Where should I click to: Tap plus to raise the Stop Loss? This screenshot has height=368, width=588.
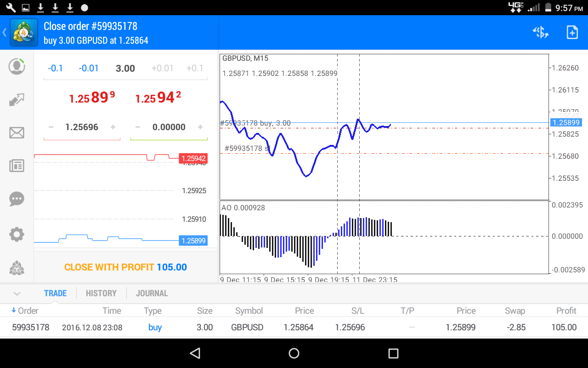[113, 127]
